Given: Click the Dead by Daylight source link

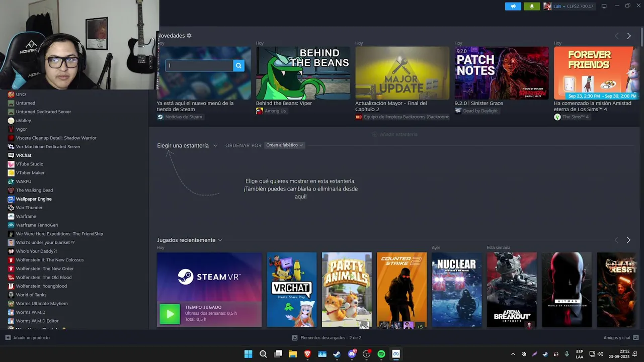Looking at the screenshot, I should pyautogui.click(x=476, y=111).
